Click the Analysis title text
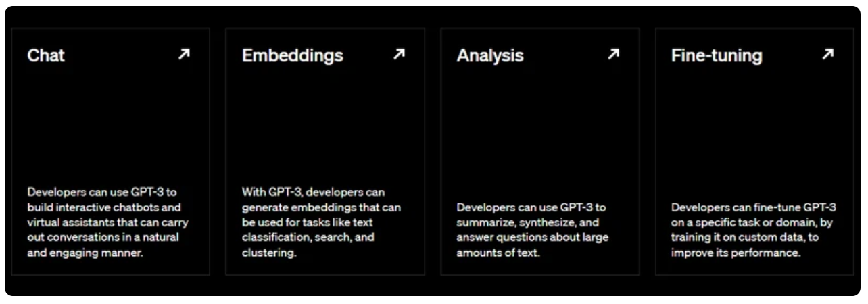Screen dimensions: 868x304 point(490,55)
